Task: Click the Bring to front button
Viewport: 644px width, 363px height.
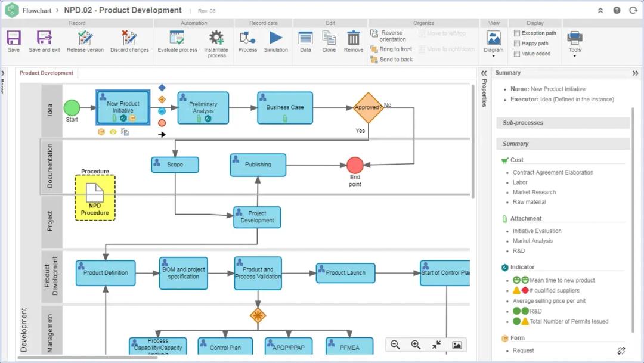Action: [x=391, y=49]
